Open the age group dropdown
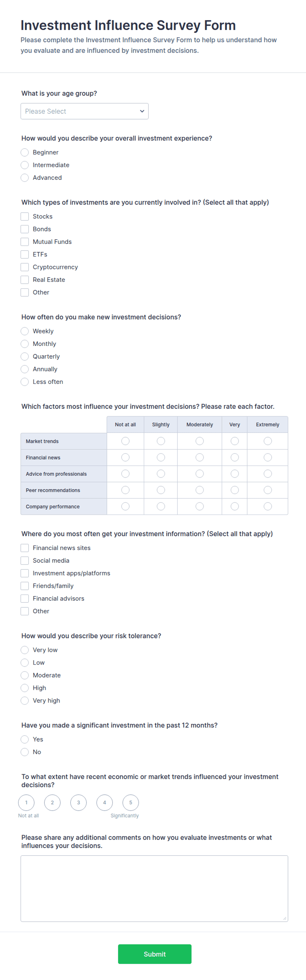Screen dimensions: 306x980 coord(84,111)
